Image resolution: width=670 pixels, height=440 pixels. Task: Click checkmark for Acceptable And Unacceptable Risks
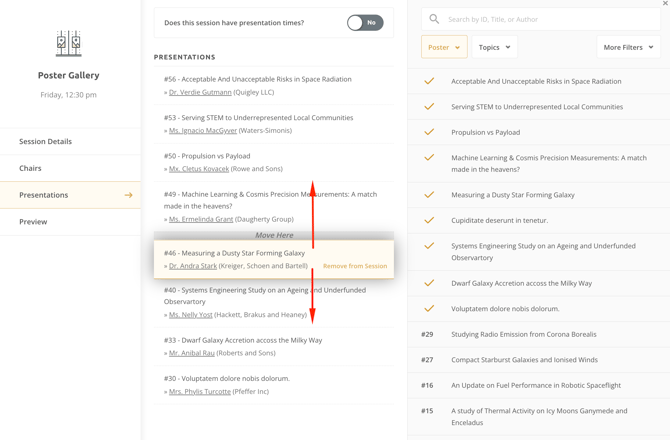point(429,81)
